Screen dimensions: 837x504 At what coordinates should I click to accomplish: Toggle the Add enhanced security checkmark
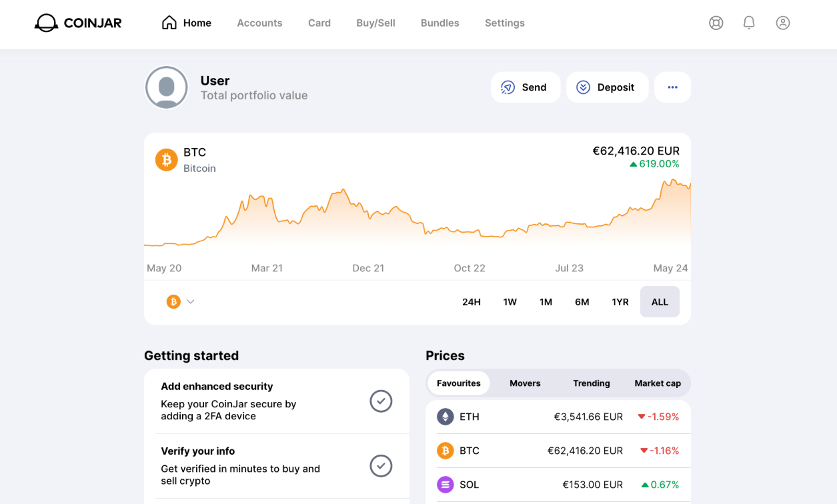coord(381,401)
